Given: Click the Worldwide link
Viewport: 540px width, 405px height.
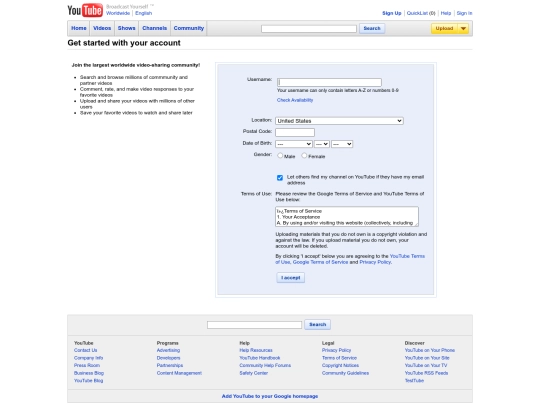Looking at the screenshot, I should tap(118, 13).
